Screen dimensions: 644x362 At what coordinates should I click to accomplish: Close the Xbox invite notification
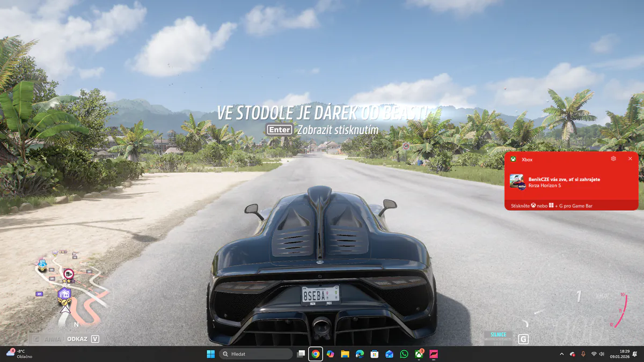(x=630, y=159)
